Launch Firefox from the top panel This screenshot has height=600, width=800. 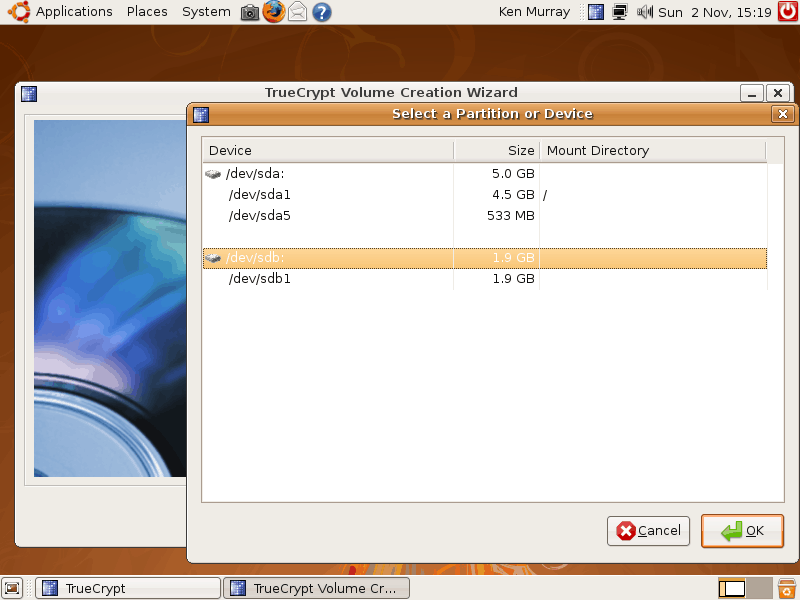(x=274, y=12)
